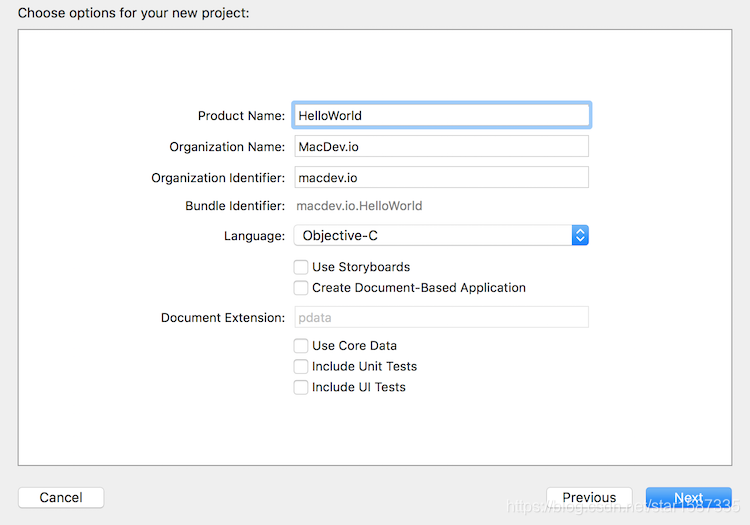This screenshot has width=750, height=525.
Task: Click the Next button
Action: click(x=688, y=497)
